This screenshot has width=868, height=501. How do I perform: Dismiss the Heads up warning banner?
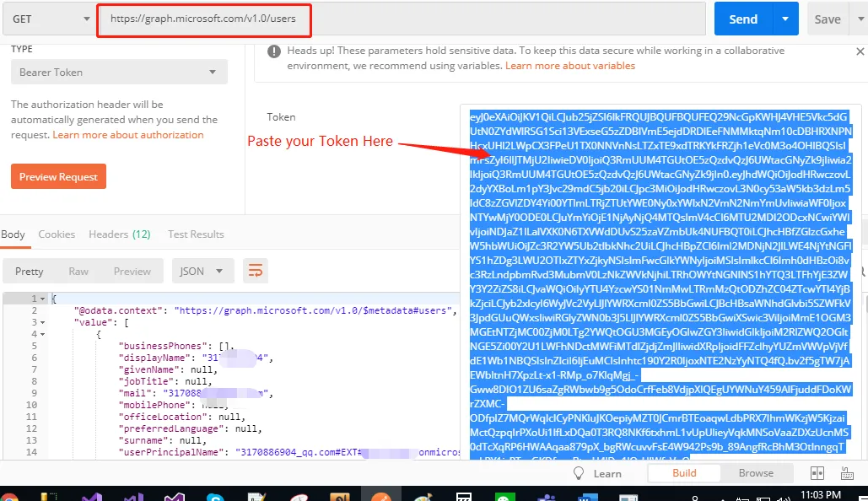[x=860, y=51]
